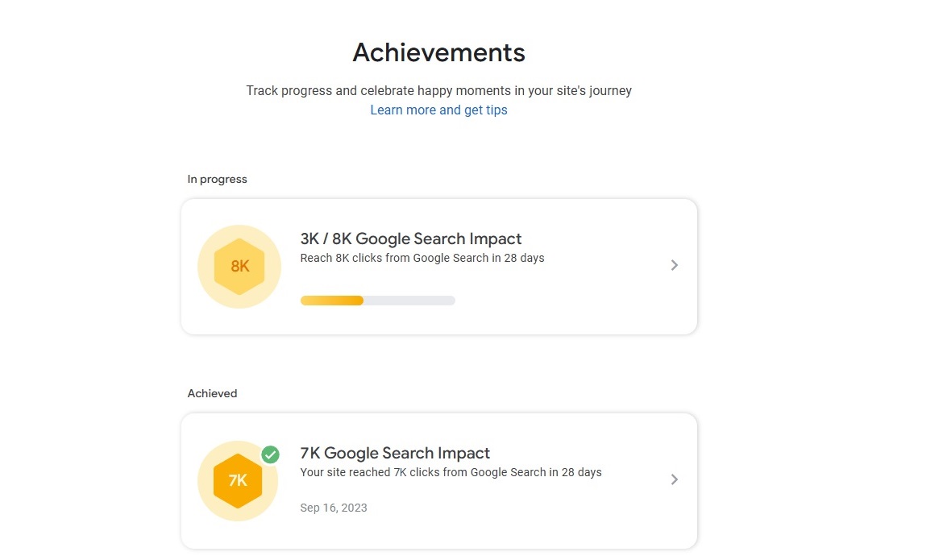Click the 7K Google Search Impact heading
943x560 pixels.
(x=395, y=453)
